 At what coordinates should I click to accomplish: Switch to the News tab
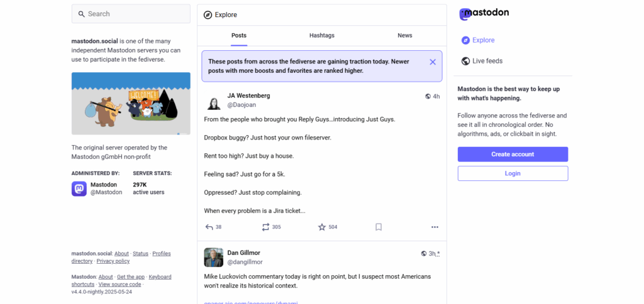tap(404, 35)
